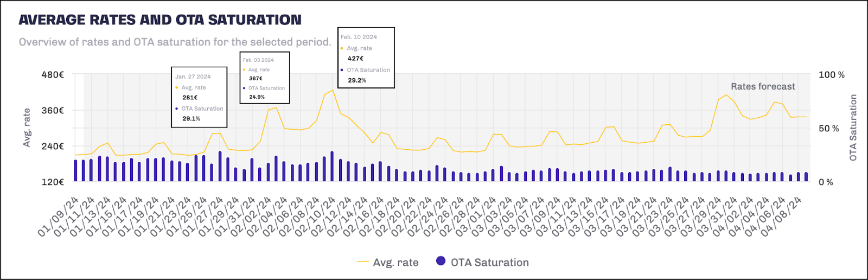This screenshot has width=868, height=280.
Task: Click the Average Rates and OTA Saturation title
Action: (160, 20)
